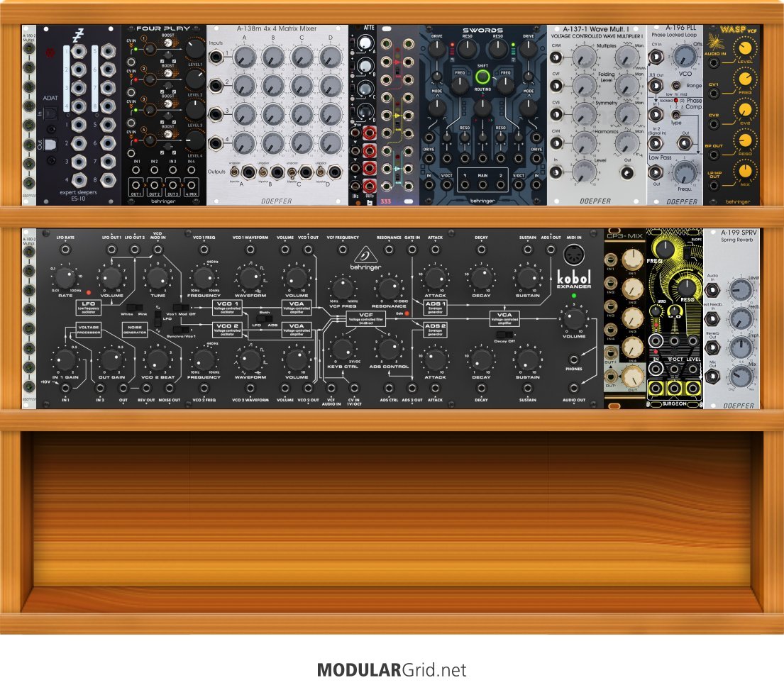Click the NOISE OUT jack
Image resolution: width=784 pixels, height=685 pixels.
coord(169,388)
